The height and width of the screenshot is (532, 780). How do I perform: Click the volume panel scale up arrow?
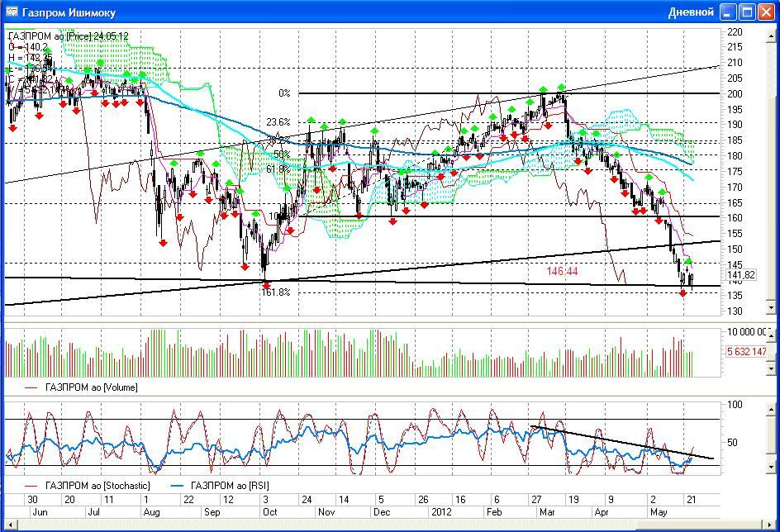tap(771, 335)
